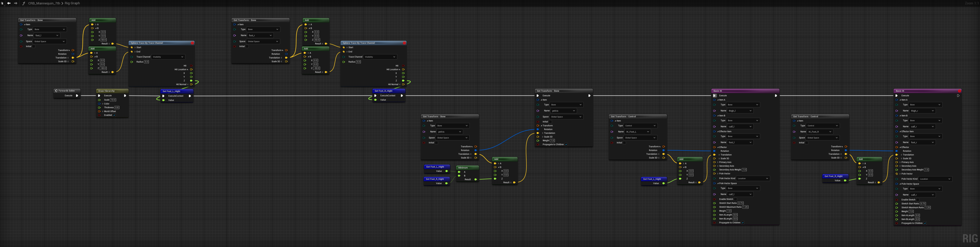This screenshot has width=980, height=247.
Task: Click Stretch Maximum Ratio field on thigh_l Basic IK
Action: 745,207
